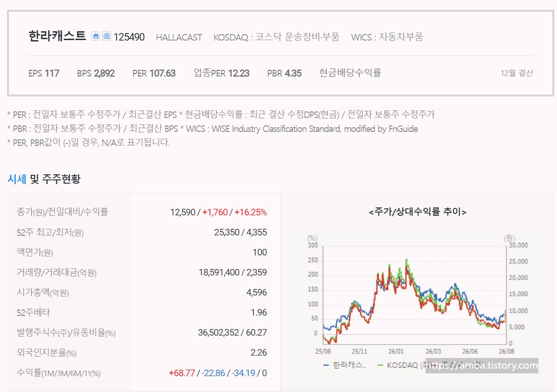Click the 36,502,352 / 60.27 shares value
Image resolution: width=557 pixels, height=392 pixels.
click(x=232, y=333)
